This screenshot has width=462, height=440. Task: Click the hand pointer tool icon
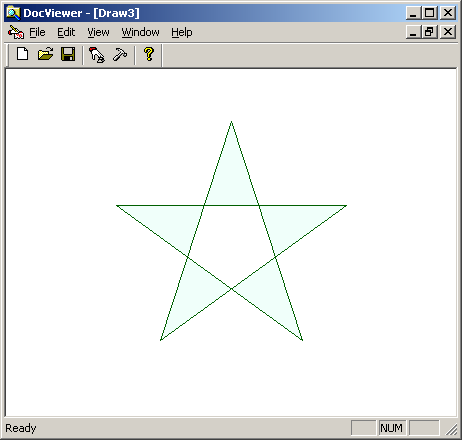[97, 55]
